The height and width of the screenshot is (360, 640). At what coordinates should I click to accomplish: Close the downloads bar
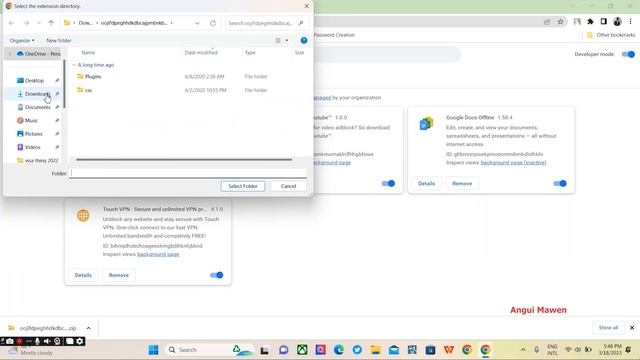click(632, 328)
